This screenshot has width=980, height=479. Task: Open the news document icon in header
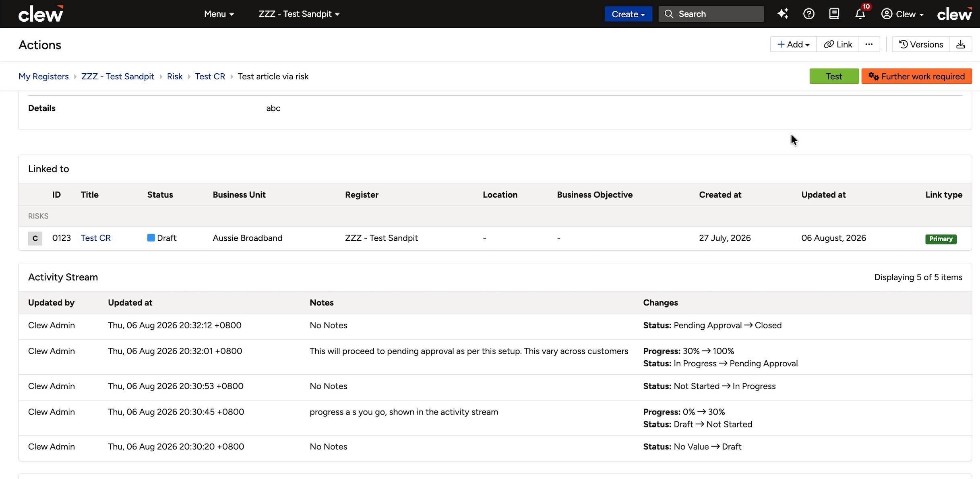(x=834, y=14)
